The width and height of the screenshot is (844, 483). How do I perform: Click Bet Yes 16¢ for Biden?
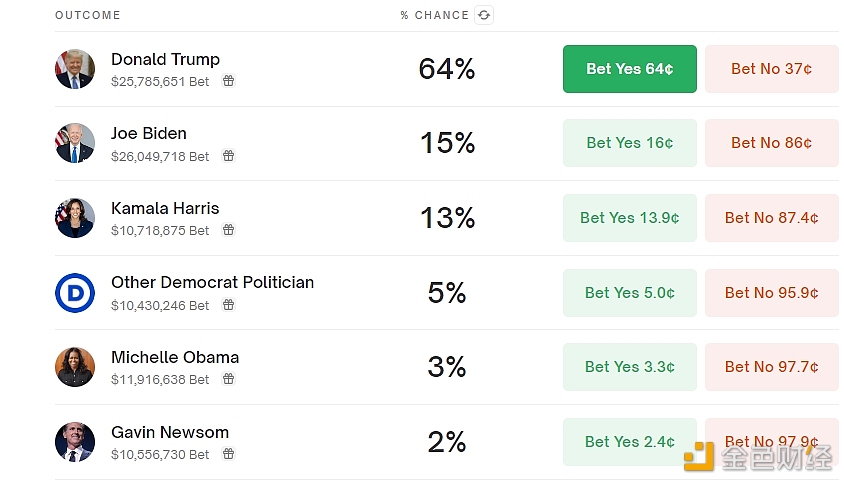630,143
